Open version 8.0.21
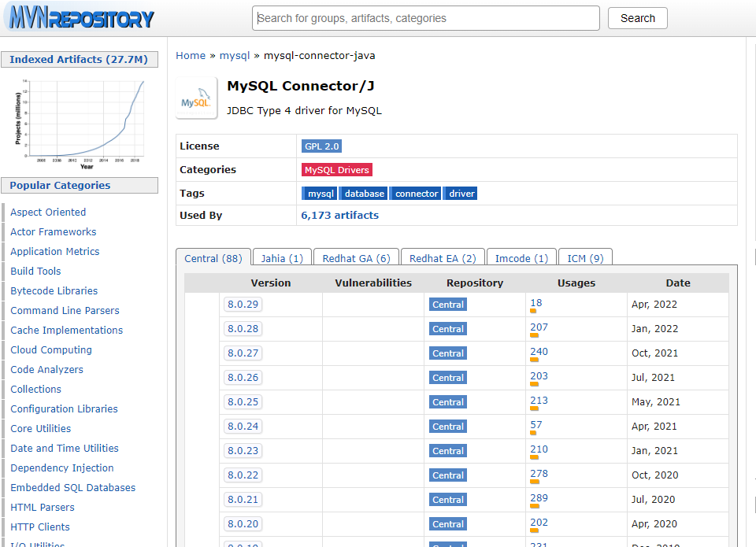Image resolution: width=756 pixels, height=547 pixels. (243, 499)
